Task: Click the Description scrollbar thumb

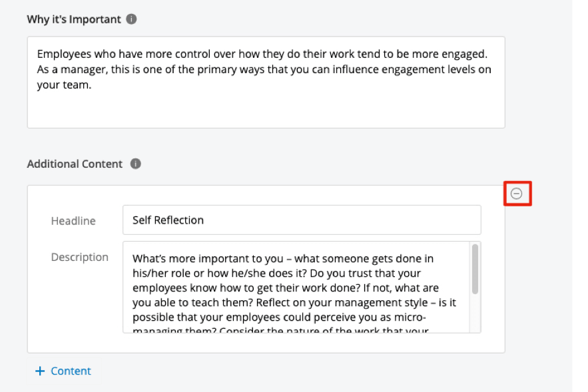Action: pyautogui.click(x=475, y=269)
